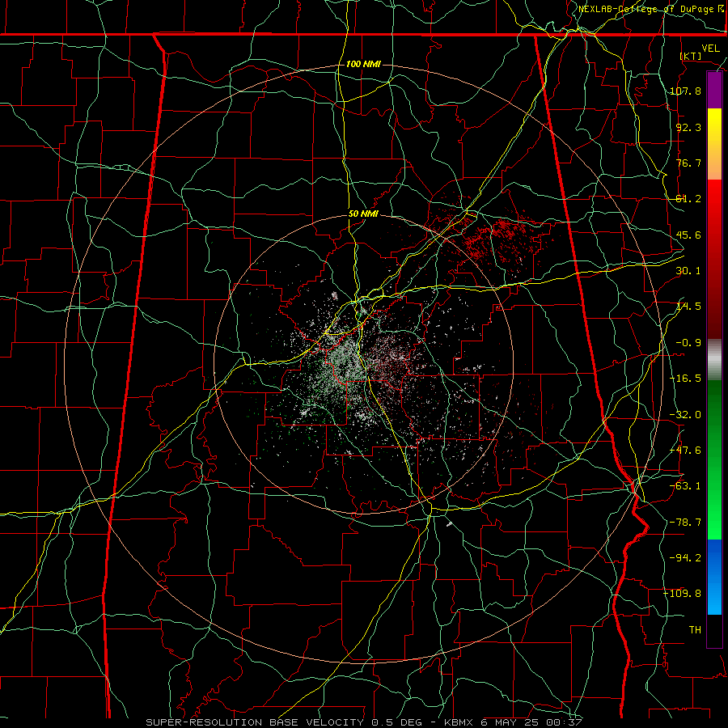Click the 61.2 velocity scale value
Image resolution: width=728 pixels, height=728 pixels.
[x=688, y=199]
